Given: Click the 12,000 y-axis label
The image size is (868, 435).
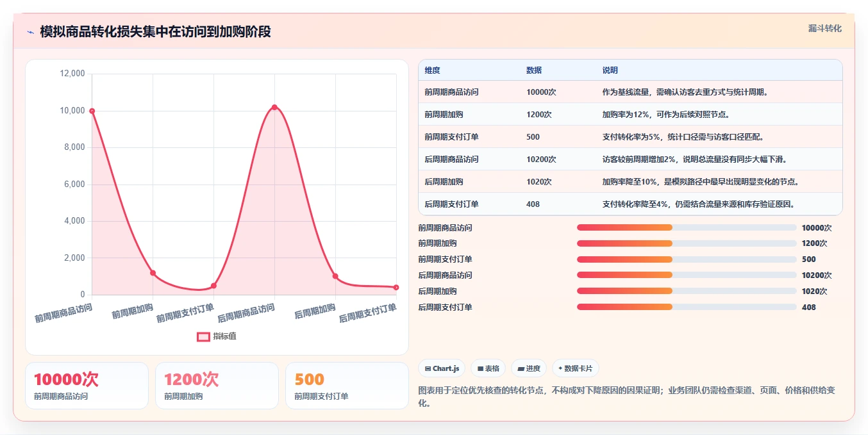Looking at the screenshot, I should click(x=72, y=74).
